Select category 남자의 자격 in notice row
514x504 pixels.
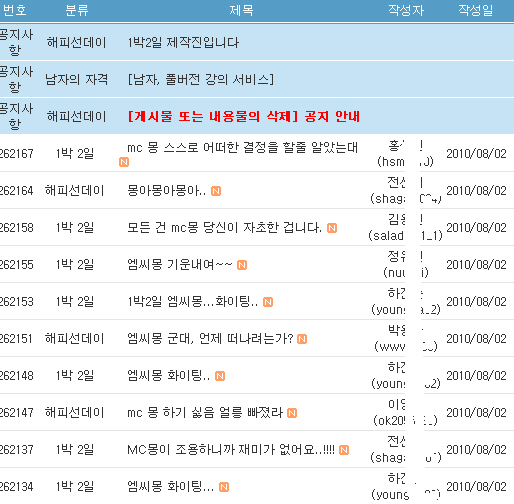pos(77,79)
